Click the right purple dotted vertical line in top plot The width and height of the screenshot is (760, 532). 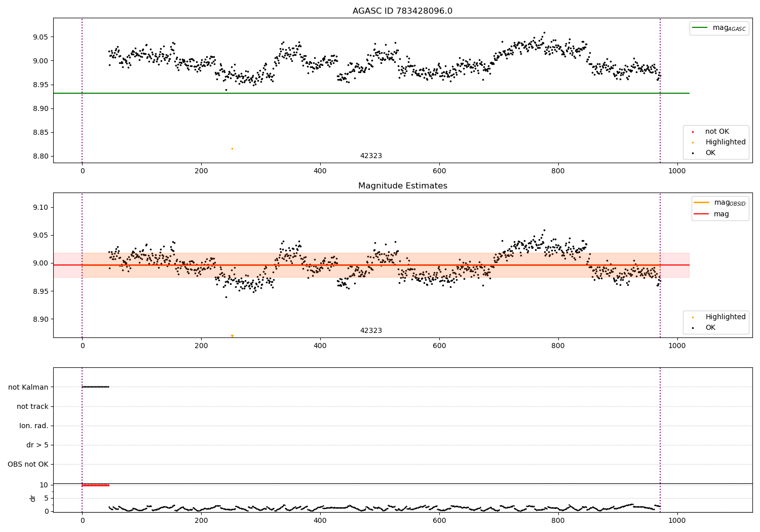[x=660, y=90]
